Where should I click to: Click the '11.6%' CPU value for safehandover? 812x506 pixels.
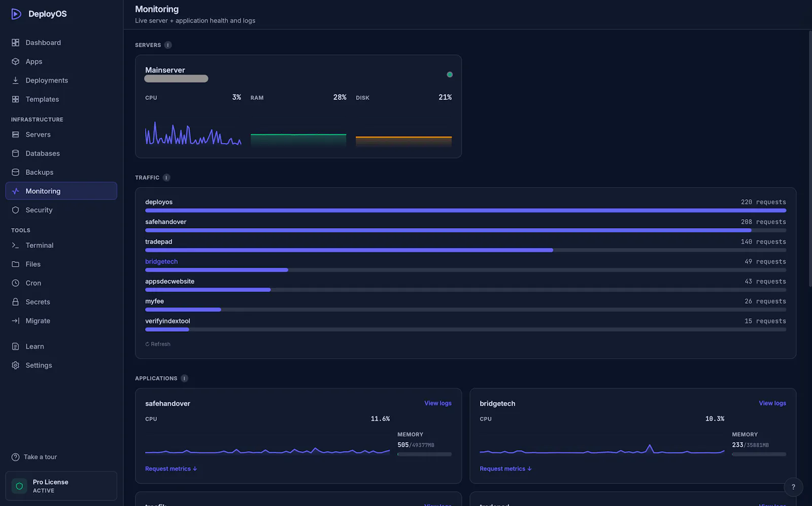coord(380,419)
